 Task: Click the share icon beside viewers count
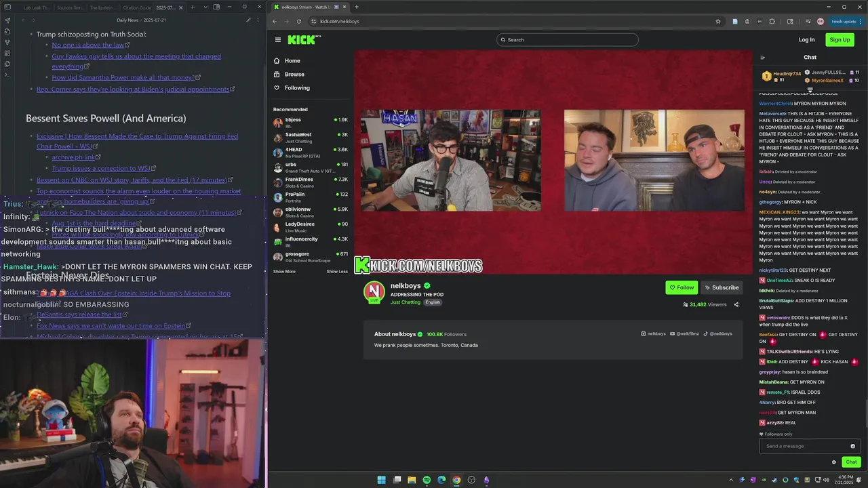[736, 305]
